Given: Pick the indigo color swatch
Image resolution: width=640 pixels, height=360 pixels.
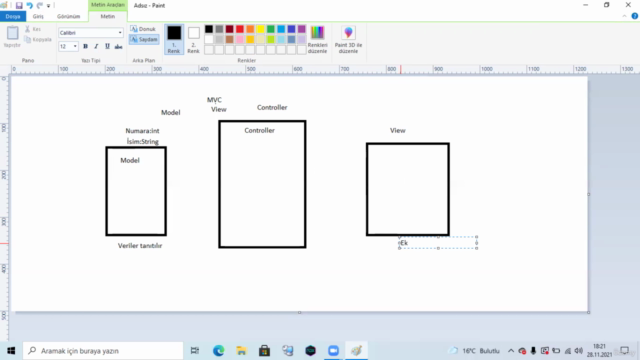Looking at the screenshot, I should [291, 29].
